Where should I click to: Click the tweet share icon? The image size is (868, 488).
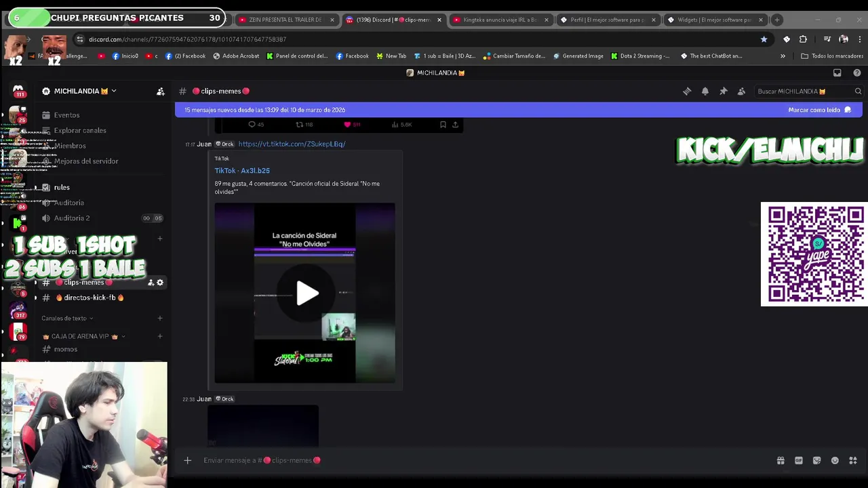point(455,125)
